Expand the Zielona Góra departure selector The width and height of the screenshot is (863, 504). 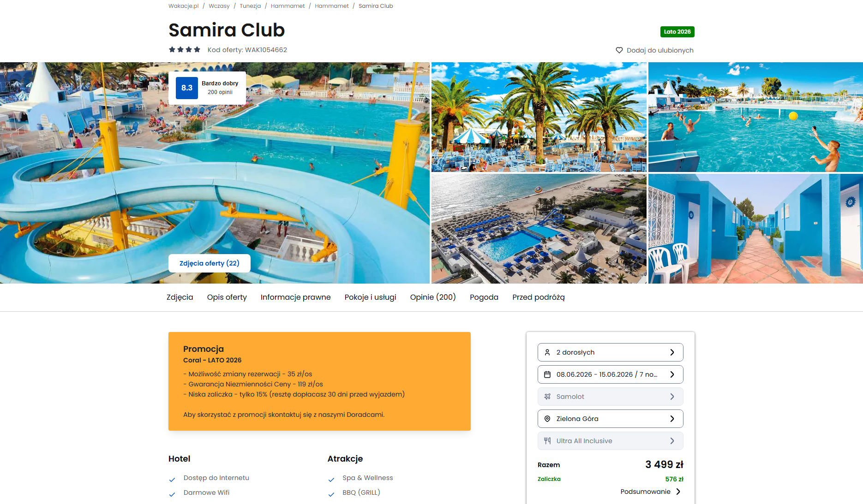click(610, 419)
